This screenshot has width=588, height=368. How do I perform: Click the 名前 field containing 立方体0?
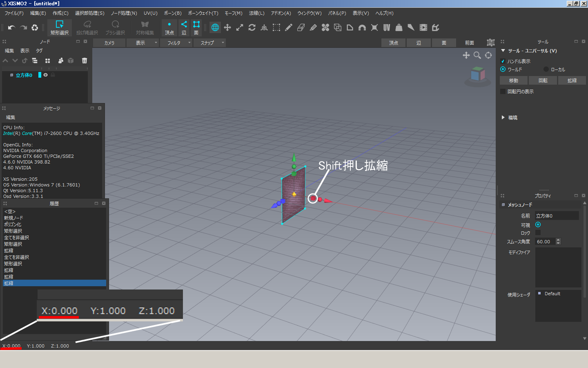pyautogui.click(x=557, y=216)
